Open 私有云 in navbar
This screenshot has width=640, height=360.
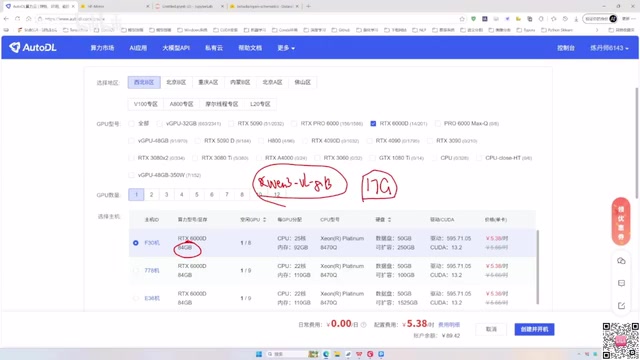pos(214,48)
